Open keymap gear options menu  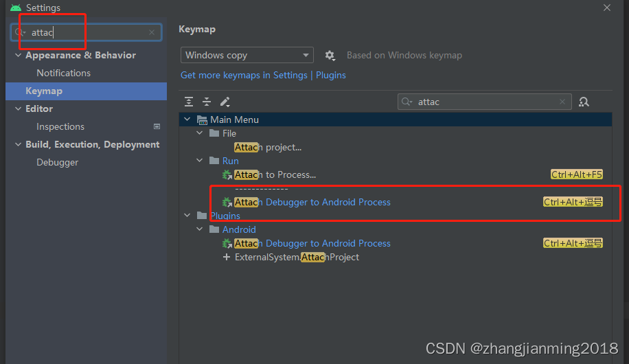tap(330, 55)
